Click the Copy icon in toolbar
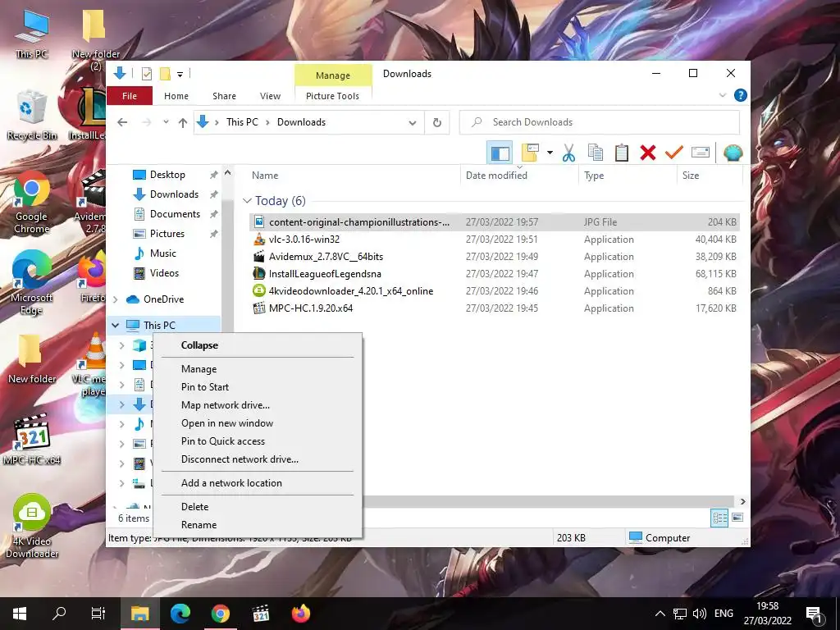Image resolution: width=840 pixels, height=630 pixels. [596, 153]
